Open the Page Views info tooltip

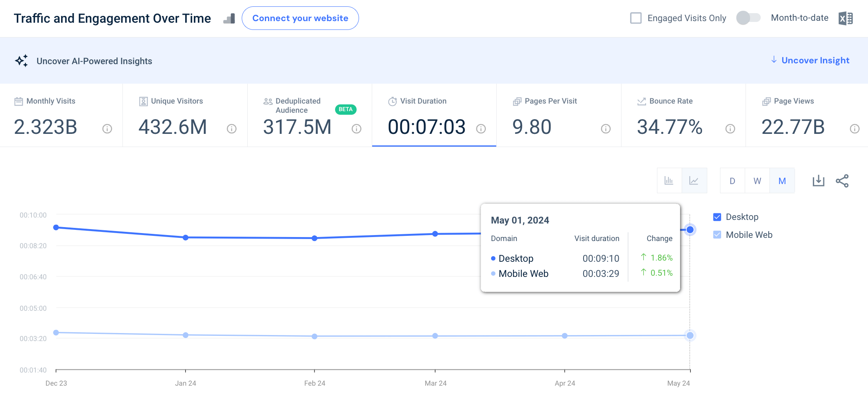pyautogui.click(x=855, y=129)
